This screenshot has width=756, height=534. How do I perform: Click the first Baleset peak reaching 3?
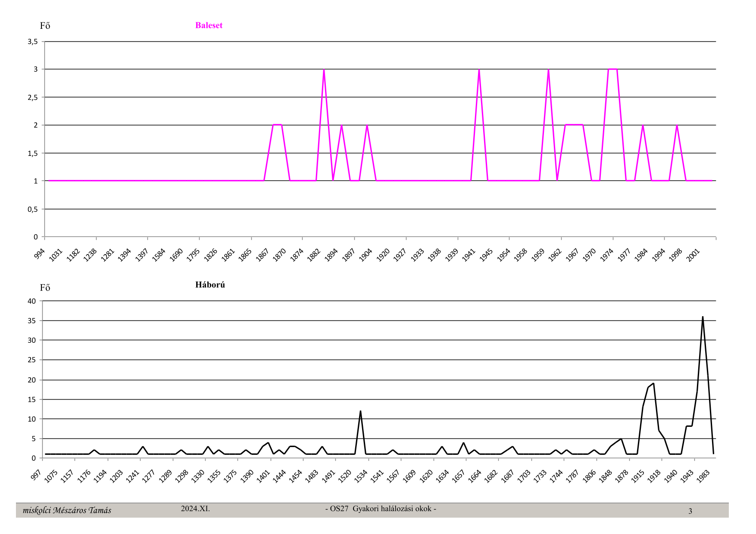click(324, 70)
